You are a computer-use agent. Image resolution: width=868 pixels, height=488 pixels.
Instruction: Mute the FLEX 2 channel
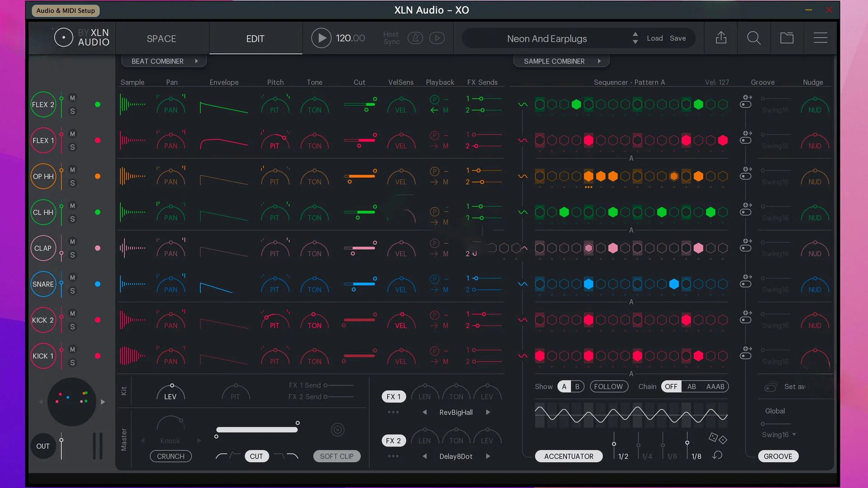point(72,98)
